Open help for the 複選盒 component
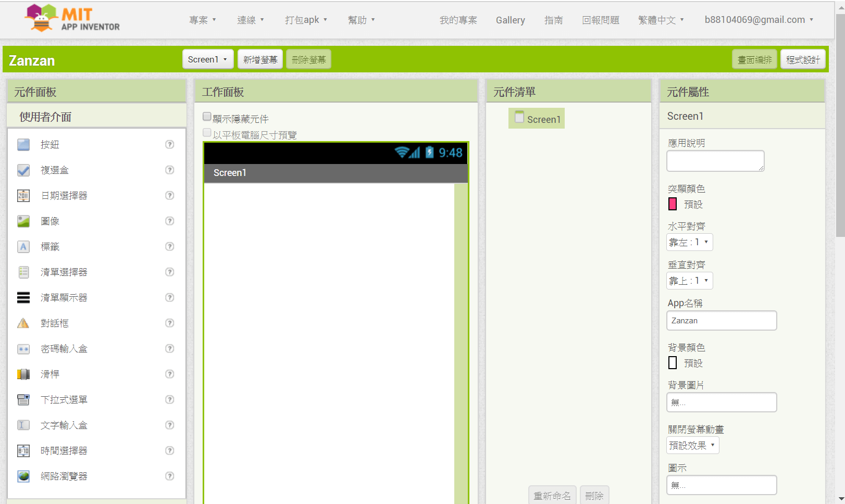Viewport: 845px width, 504px height. 169,170
